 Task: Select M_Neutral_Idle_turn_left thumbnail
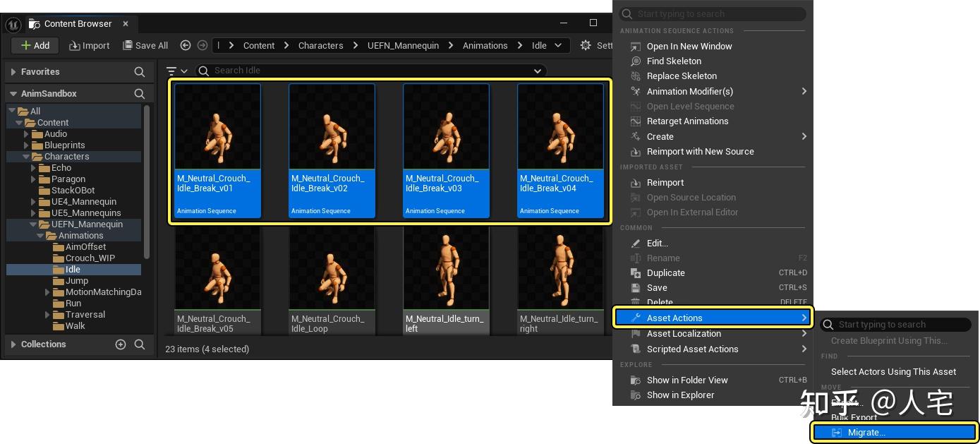point(446,269)
